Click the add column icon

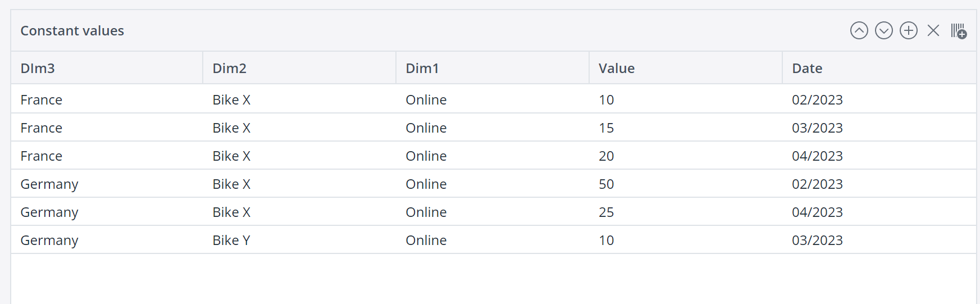(958, 31)
